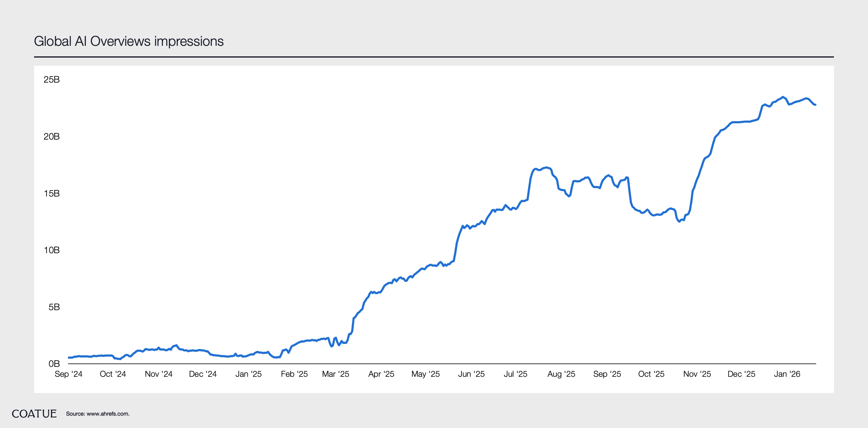Click the Global AI Overviews impressions title
The image size is (868, 428).
[129, 41]
